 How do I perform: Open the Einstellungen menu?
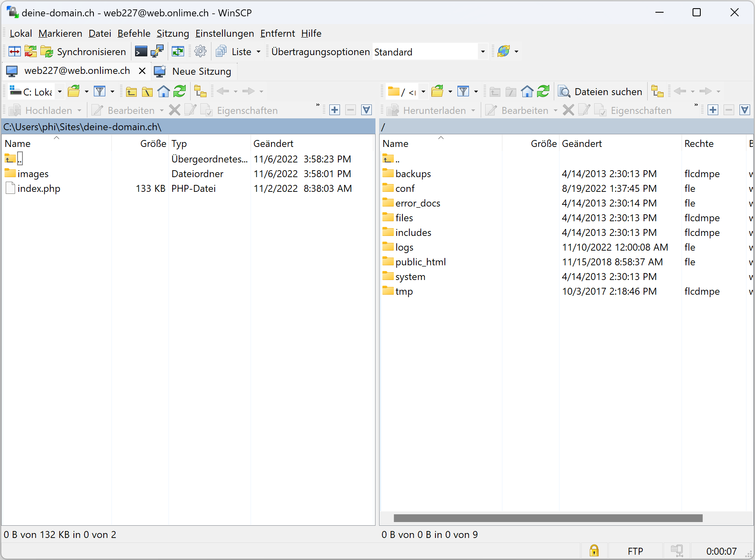224,33
